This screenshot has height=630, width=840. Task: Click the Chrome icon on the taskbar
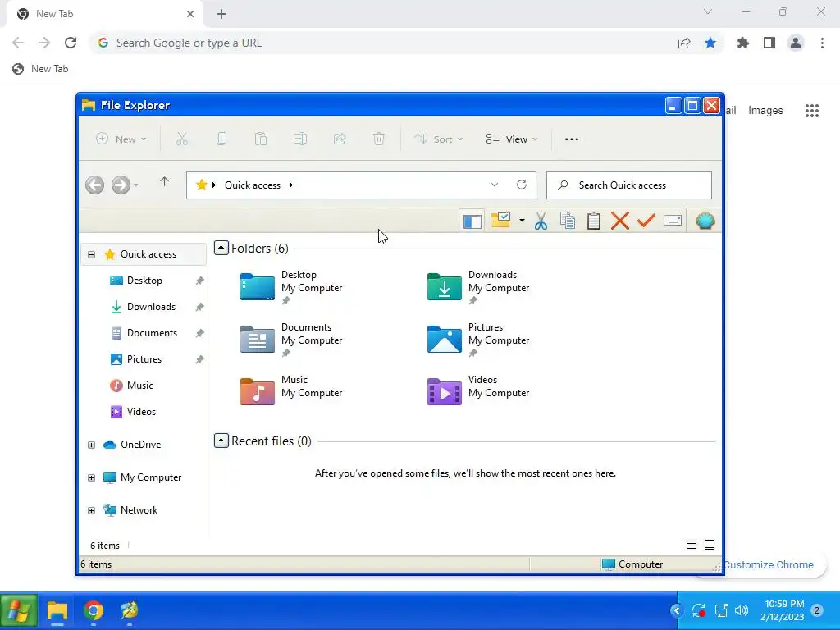pyautogui.click(x=94, y=610)
